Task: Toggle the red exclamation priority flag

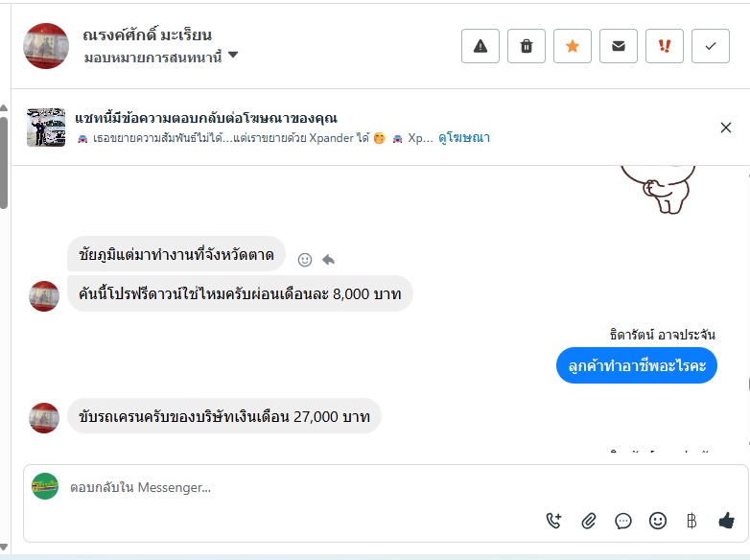Action: click(x=665, y=46)
